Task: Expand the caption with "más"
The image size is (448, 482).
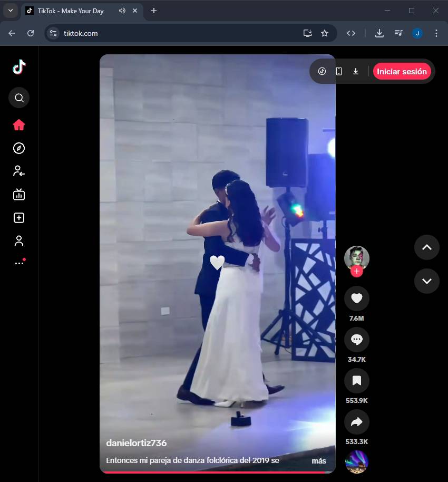Action: 318,460
